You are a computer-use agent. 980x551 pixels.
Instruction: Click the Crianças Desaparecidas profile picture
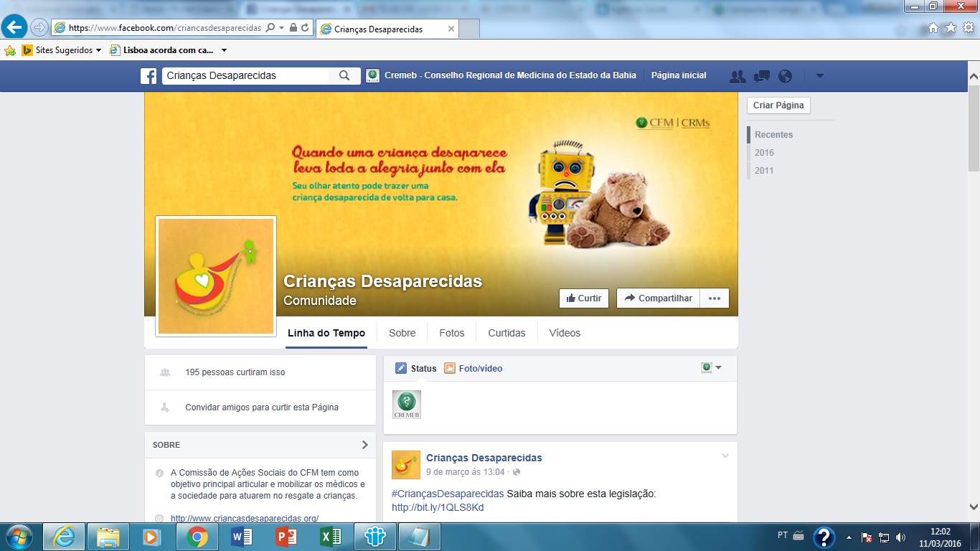click(x=216, y=276)
